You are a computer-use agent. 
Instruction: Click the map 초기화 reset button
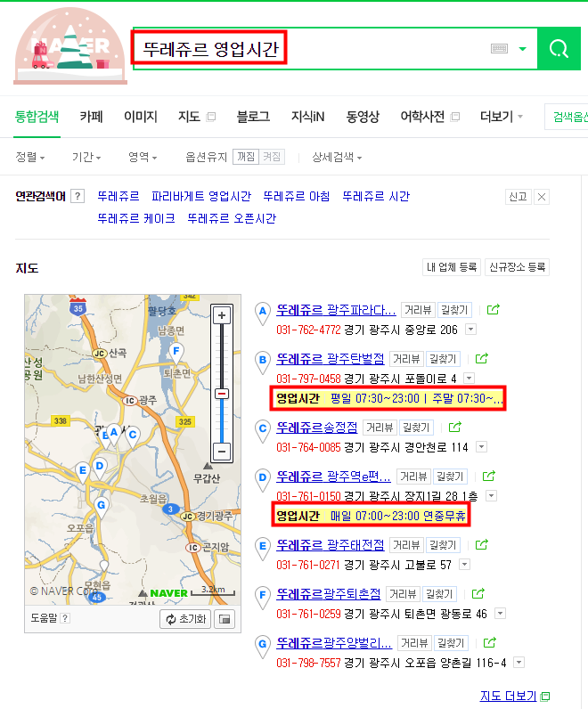click(186, 619)
